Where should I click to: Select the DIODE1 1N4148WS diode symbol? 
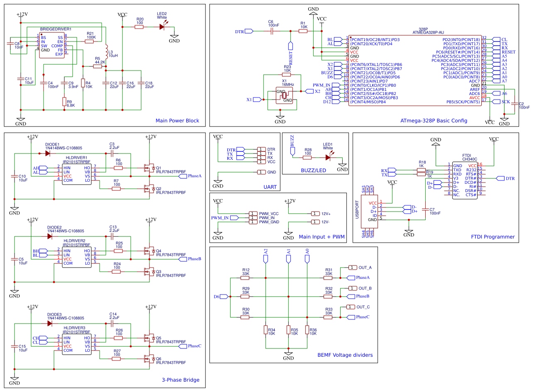point(48,153)
